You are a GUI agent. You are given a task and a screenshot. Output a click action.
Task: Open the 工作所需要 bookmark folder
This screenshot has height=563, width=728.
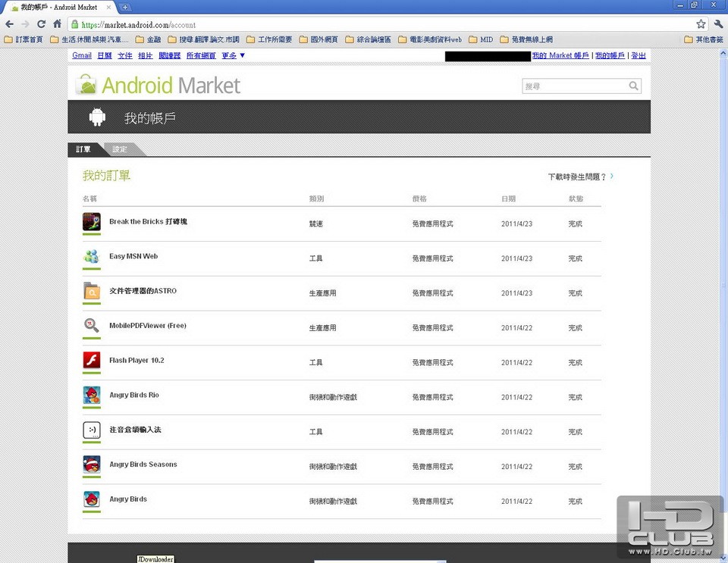tap(269, 39)
